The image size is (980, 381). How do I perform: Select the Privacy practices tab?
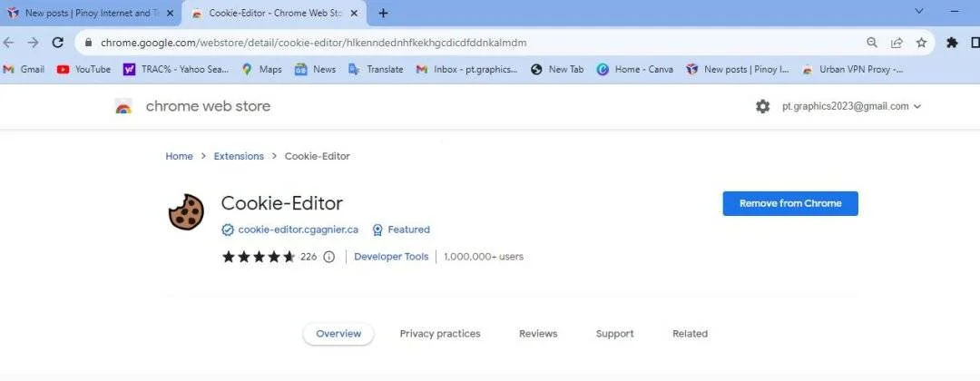tap(440, 334)
